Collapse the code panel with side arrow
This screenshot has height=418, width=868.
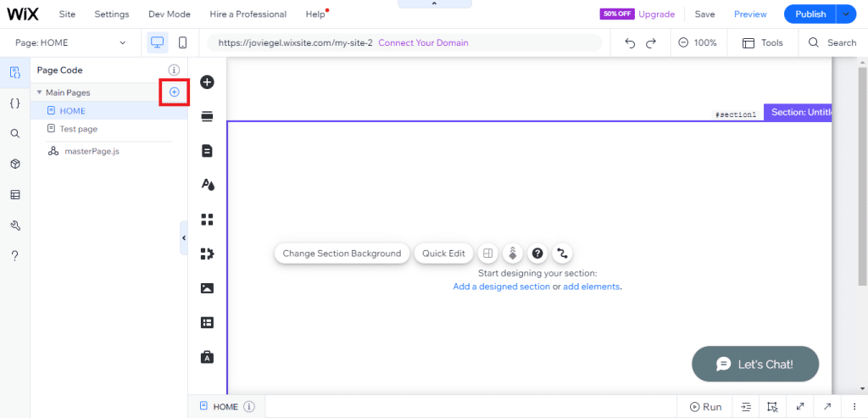pos(184,239)
